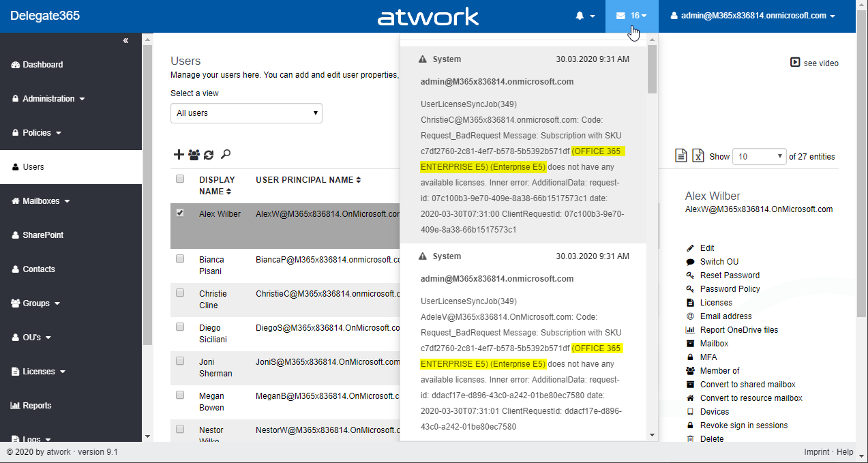Sort by User Principal Name column
The width and height of the screenshot is (868, 463).
(x=308, y=180)
